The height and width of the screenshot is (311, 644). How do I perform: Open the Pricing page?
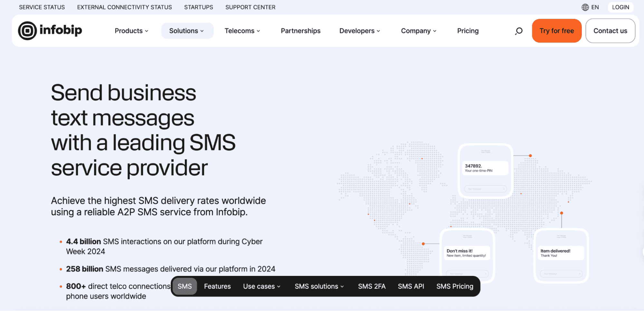point(468,31)
